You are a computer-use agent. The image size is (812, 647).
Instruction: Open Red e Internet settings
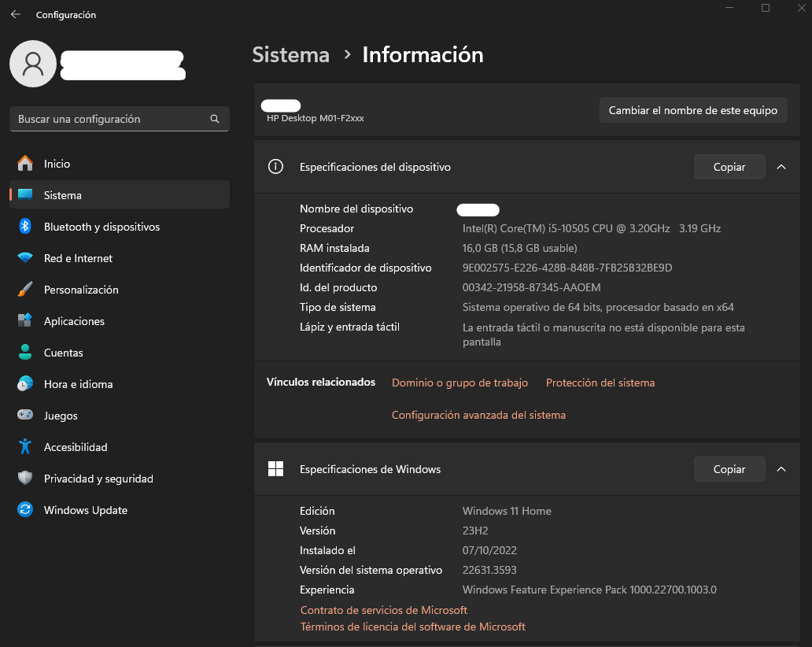pos(120,258)
